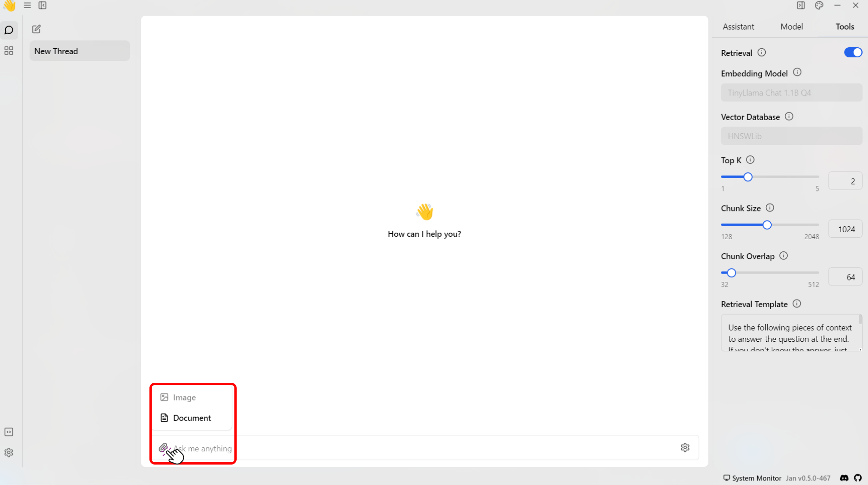Click the Retrieval Template scrollbar
Viewport: 868px width, 485px height.
tap(860, 320)
